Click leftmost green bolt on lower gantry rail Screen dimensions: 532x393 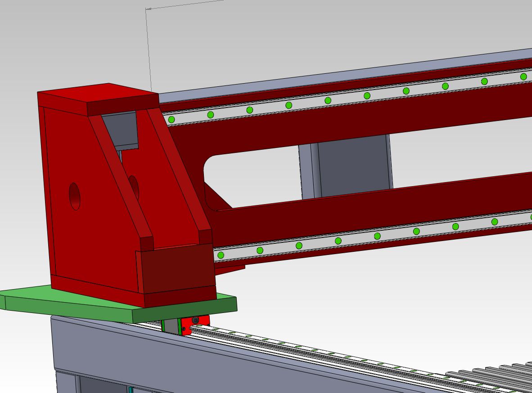[x=221, y=255]
